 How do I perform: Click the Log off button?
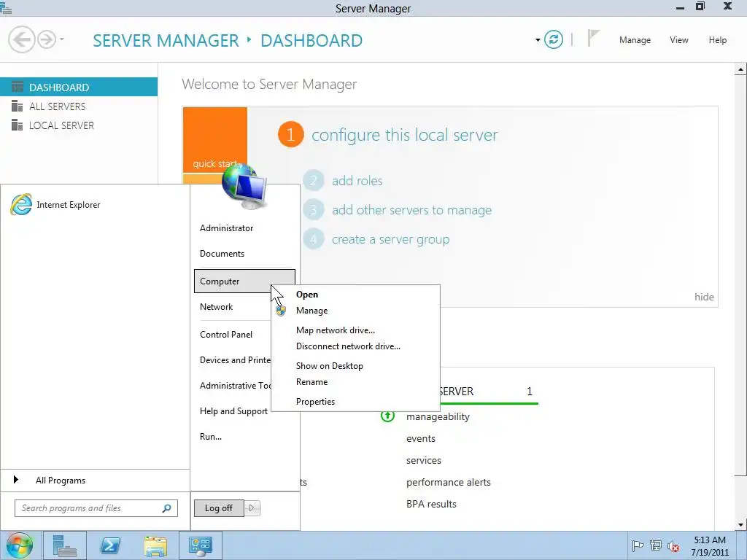point(219,508)
